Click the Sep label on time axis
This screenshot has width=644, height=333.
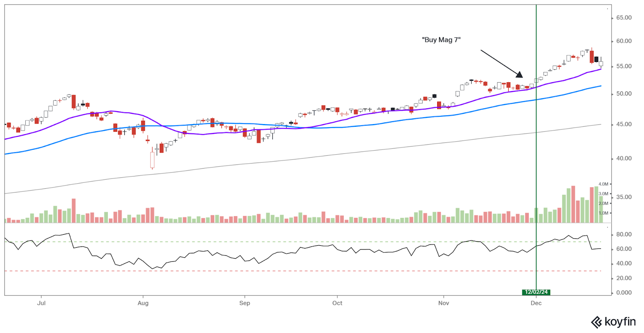coord(245,303)
